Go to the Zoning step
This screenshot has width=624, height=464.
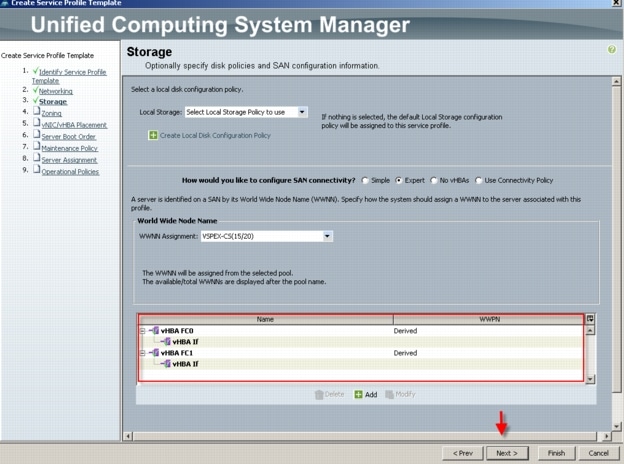point(52,113)
